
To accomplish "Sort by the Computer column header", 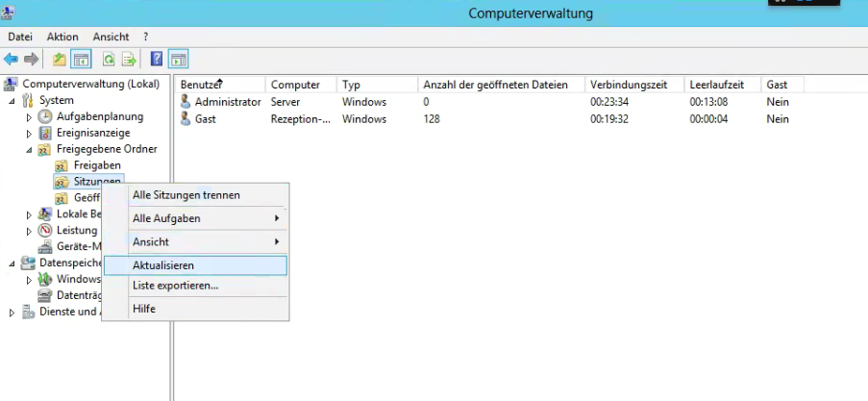I will 301,85.
